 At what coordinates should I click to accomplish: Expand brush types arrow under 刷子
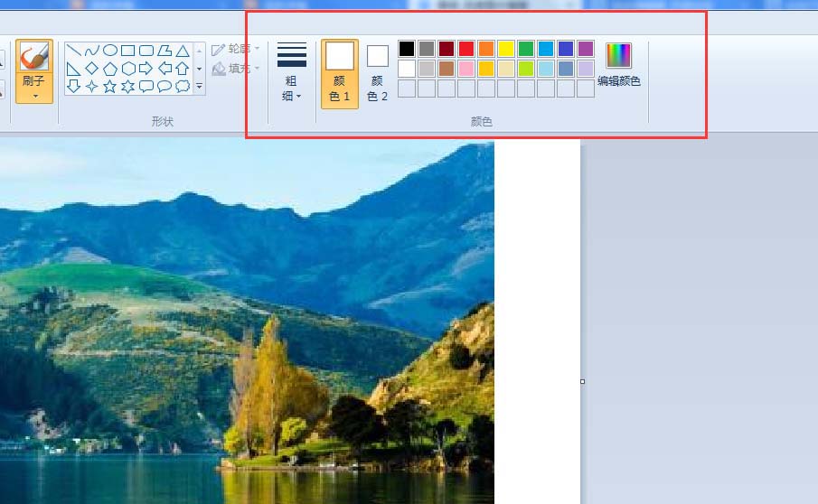35,96
